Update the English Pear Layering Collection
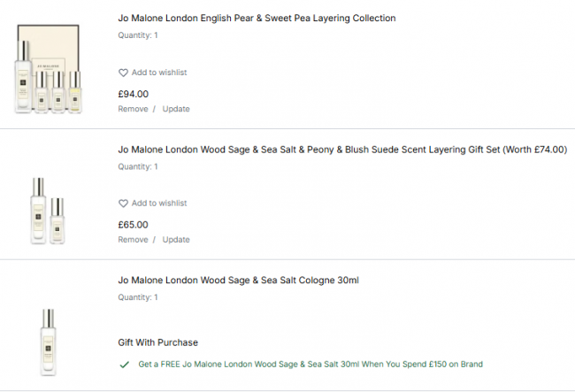Viewport: 575px width, 392px height. 176,109
